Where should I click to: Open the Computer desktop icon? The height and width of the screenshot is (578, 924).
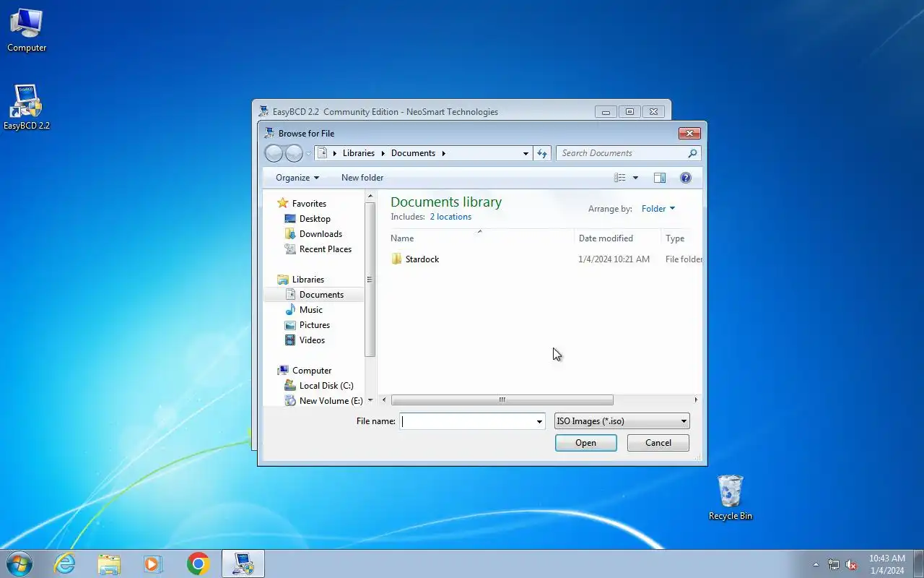(27, 30)
